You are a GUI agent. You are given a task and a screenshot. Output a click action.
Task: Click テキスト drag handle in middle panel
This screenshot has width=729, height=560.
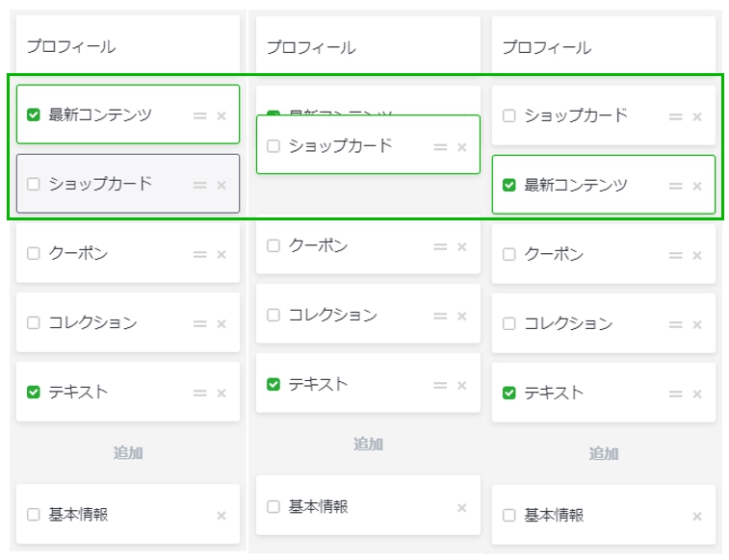pyautogui.click(x=440, y=386)
